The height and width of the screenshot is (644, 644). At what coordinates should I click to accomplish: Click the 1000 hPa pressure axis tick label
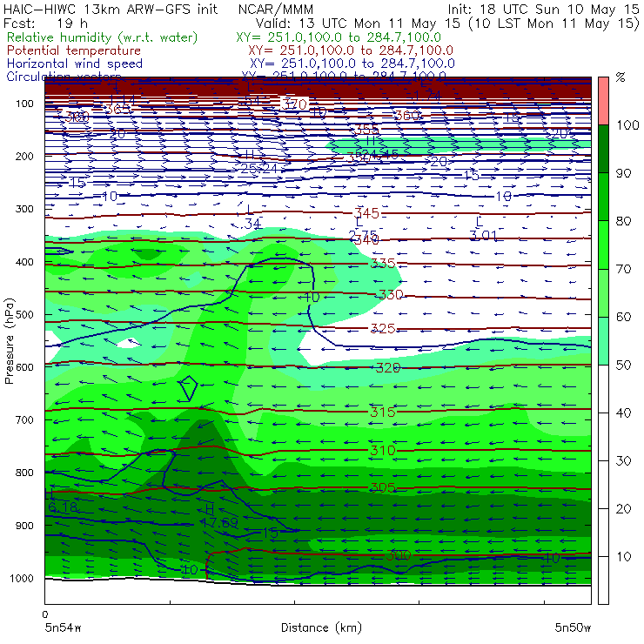(x=22, y=578)
